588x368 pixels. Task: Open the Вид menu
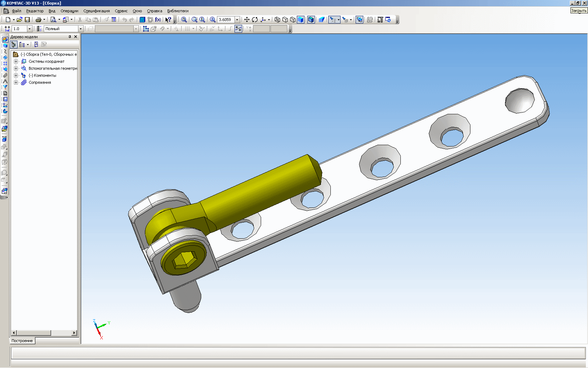coord(52,11)
